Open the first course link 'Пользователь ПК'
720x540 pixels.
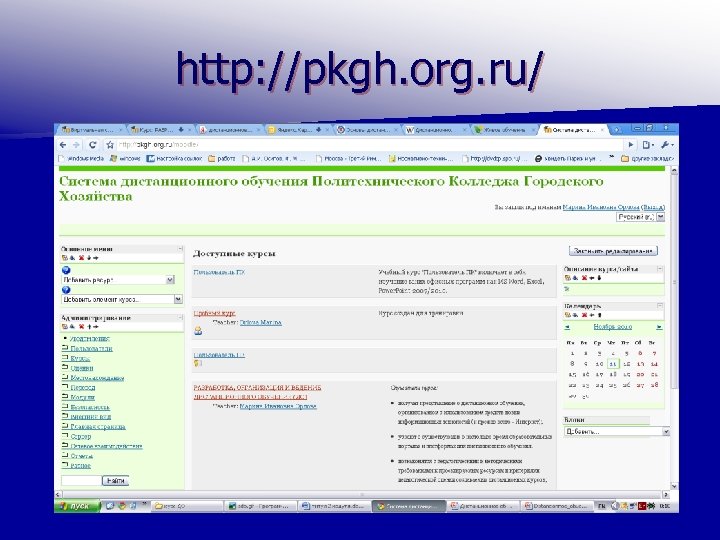click(x=219, y=272)
